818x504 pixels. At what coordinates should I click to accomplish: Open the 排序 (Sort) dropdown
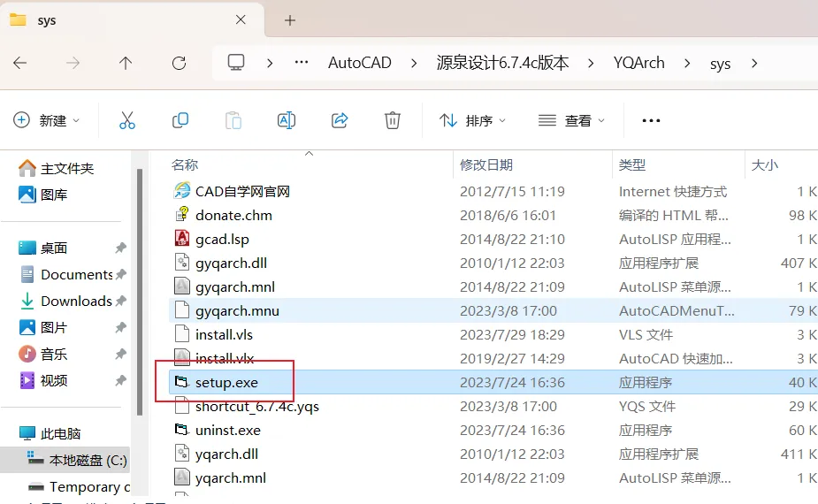point(472,120)
